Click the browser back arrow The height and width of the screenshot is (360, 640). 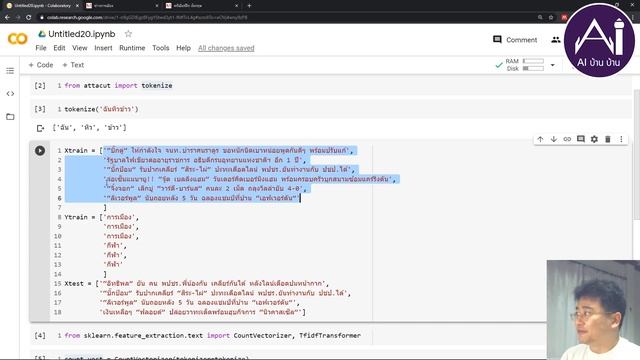7,17
